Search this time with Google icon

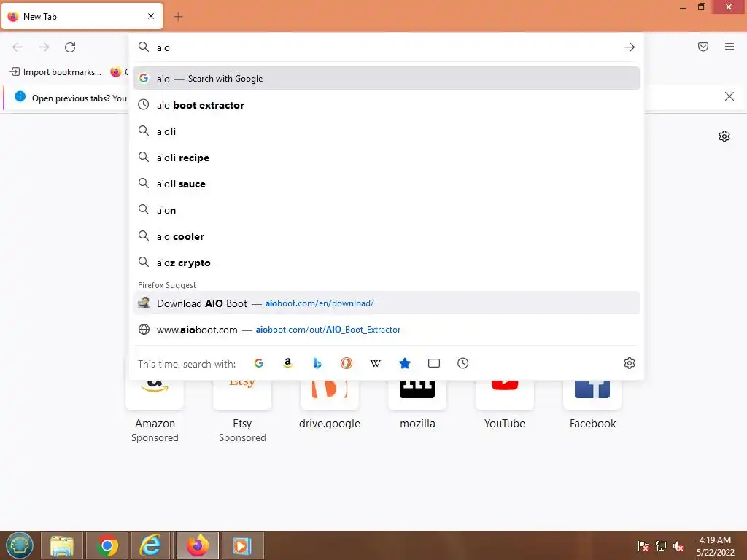coord(259,363)
